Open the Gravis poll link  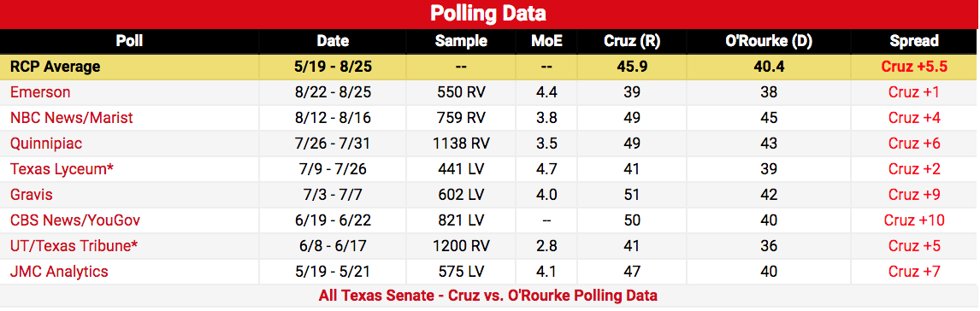[x=32, y=195]
